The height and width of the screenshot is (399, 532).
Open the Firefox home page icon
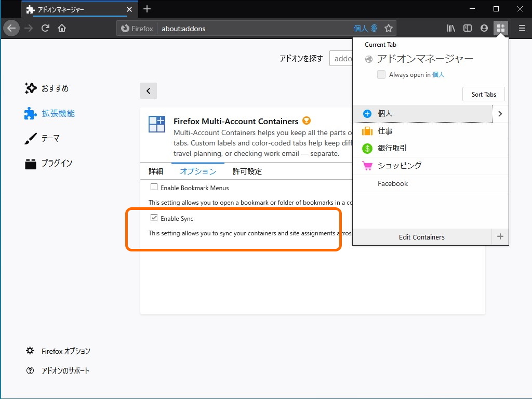point(62,28)
